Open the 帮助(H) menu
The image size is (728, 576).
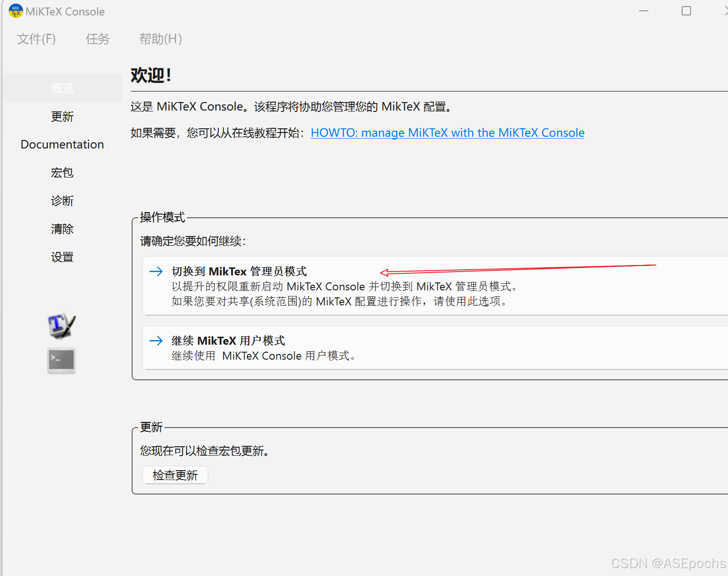tap(161, 39)
